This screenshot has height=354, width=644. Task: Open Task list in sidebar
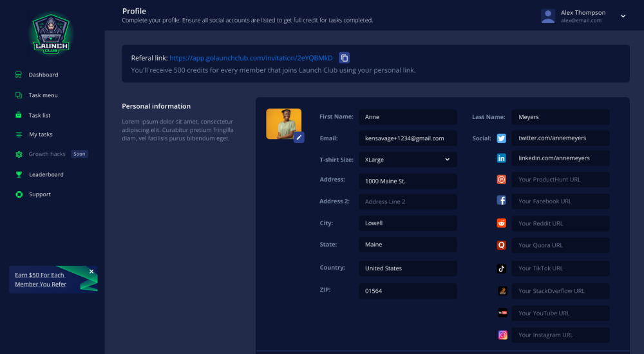point(39,115)
